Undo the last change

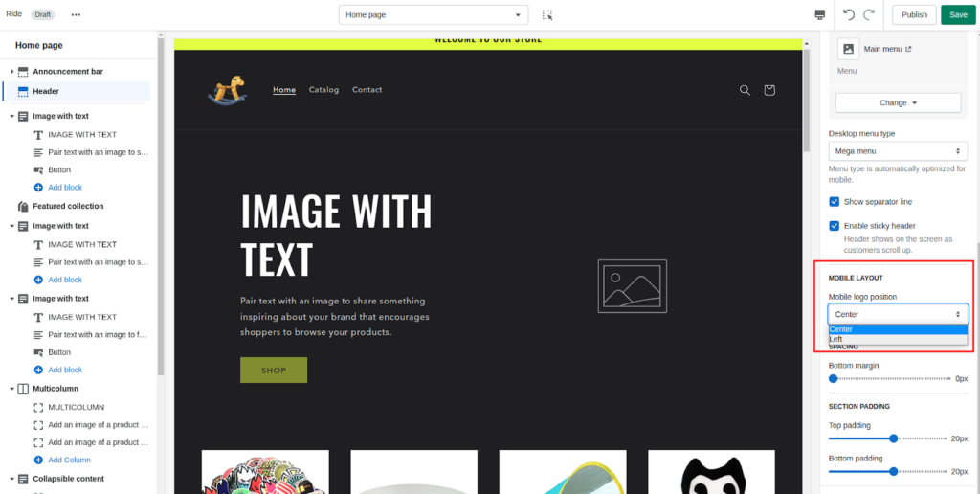(x=848, y=14)
